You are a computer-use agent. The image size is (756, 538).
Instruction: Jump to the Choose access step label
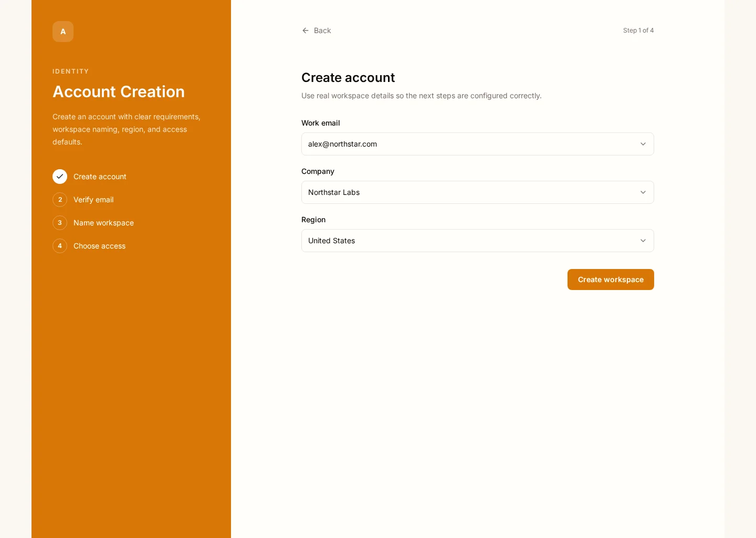click(99, 246)
